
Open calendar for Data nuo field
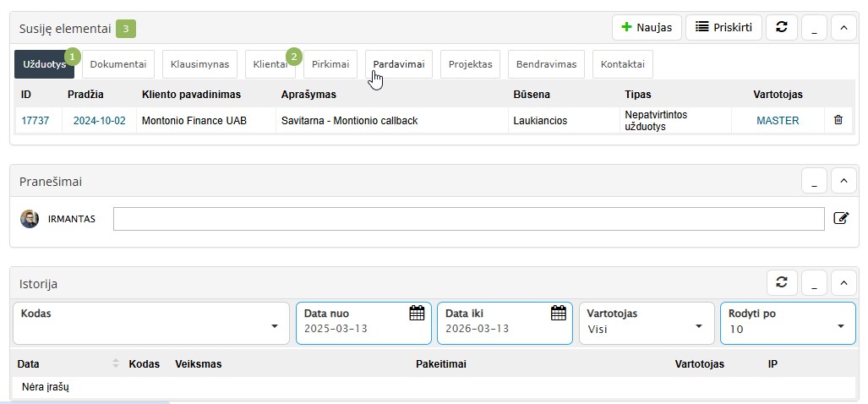416,314
